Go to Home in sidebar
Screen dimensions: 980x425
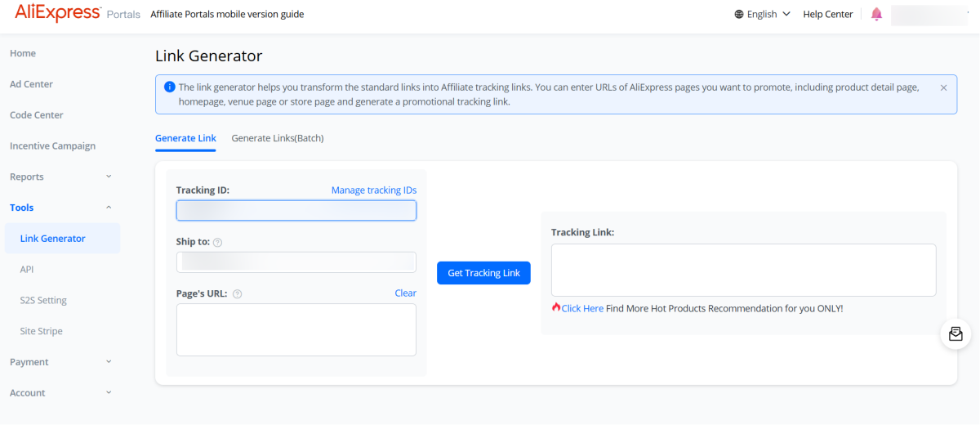[23, 53]
